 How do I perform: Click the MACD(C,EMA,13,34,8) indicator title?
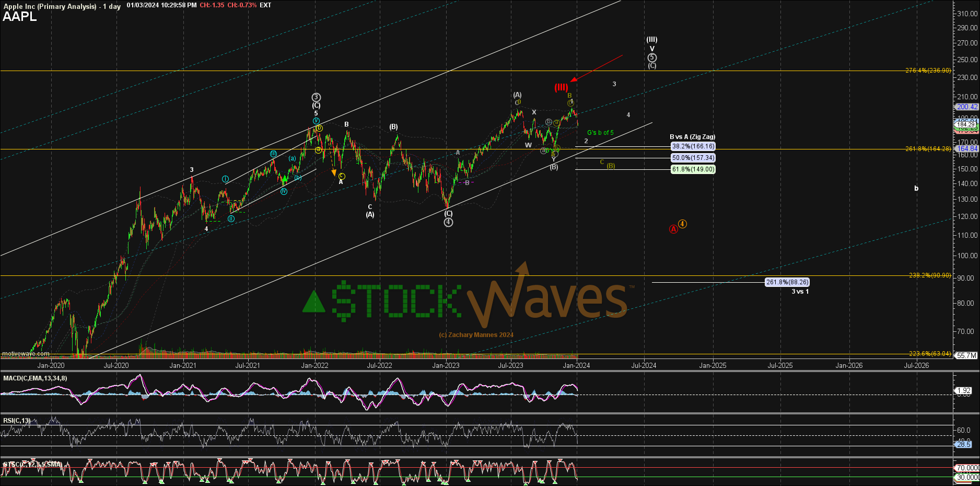(35, 378)
